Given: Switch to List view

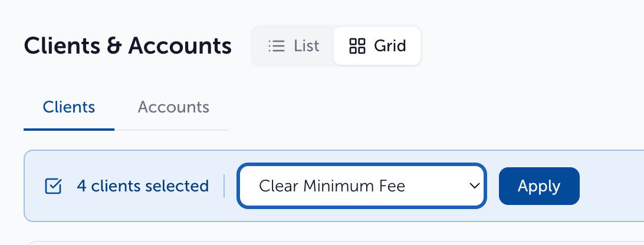Looking at the screenshot, I should coord(293,46).
